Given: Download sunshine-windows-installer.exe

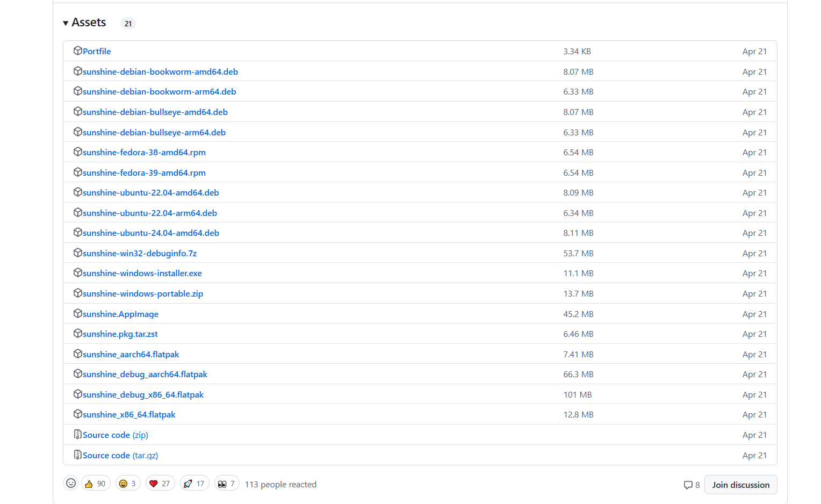Looking at the screenshot, I should coord(142,273).
